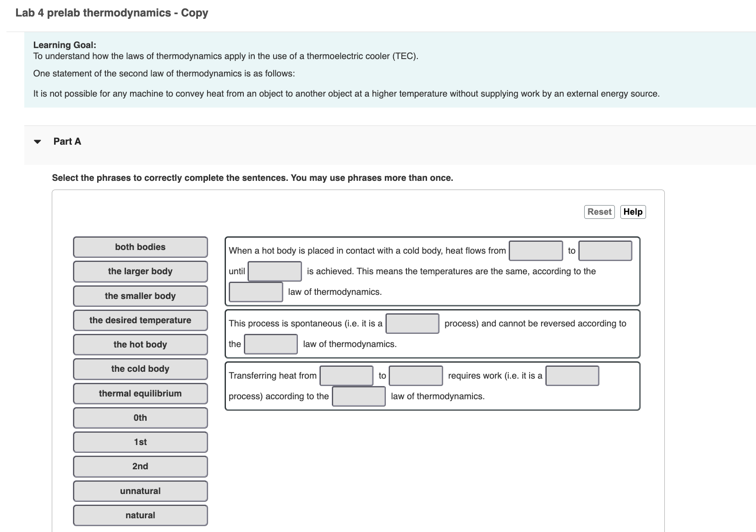Click the Help button

click(633, 212)
